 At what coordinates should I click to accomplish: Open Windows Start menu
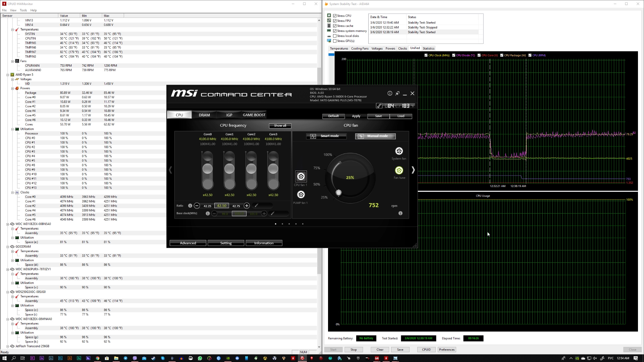click(x=4, y=358)
